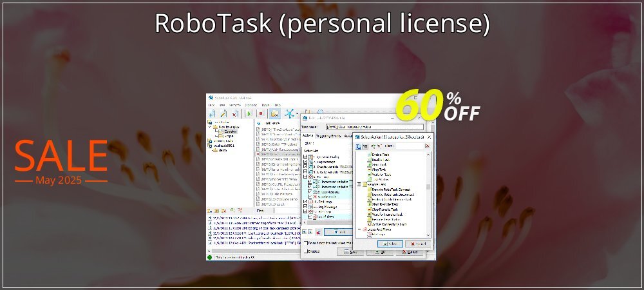Image resolution: width=644 pixels, height=290 pixels.
Task: Click the Select button in Select Action dialog
Action: [x=390, y=244]
